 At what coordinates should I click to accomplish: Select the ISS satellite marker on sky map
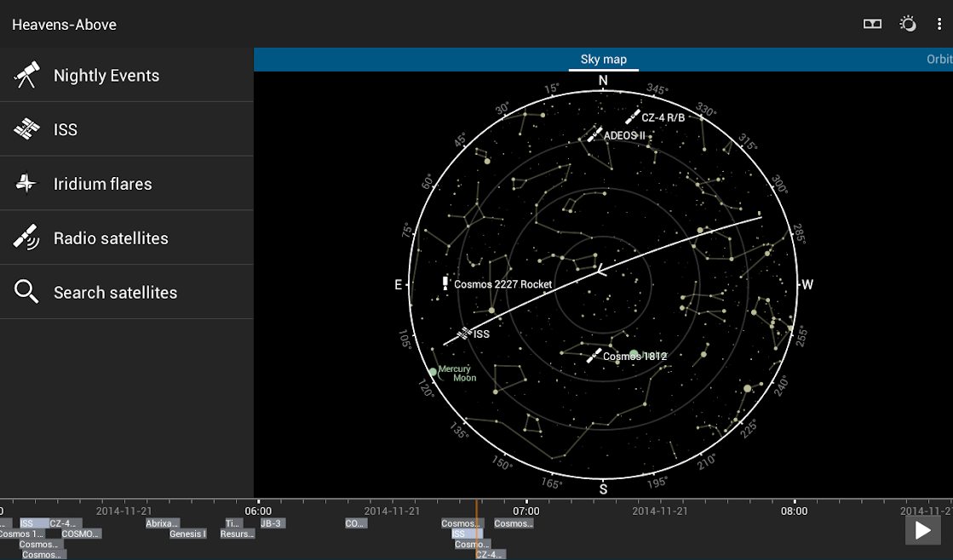tap(465, 334)
